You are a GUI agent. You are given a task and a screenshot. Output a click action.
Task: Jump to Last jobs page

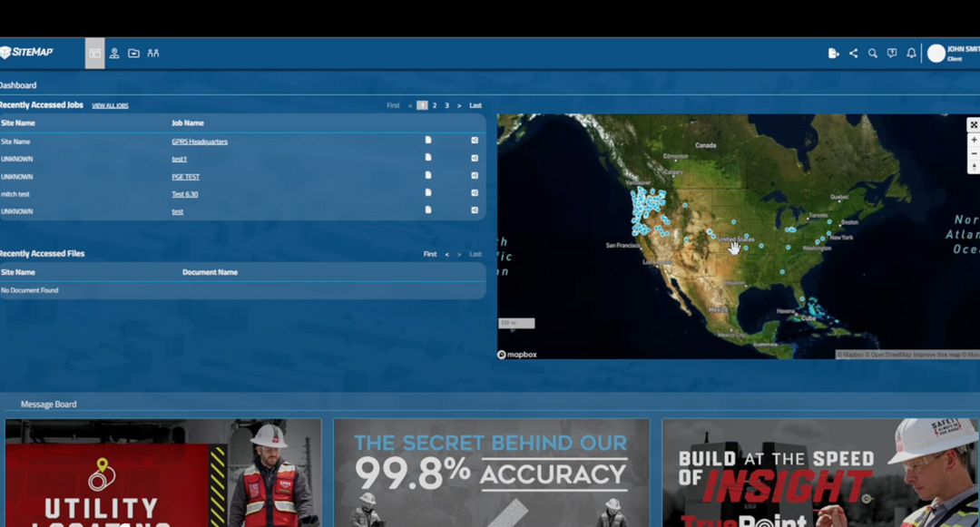[x=475, y=105]
